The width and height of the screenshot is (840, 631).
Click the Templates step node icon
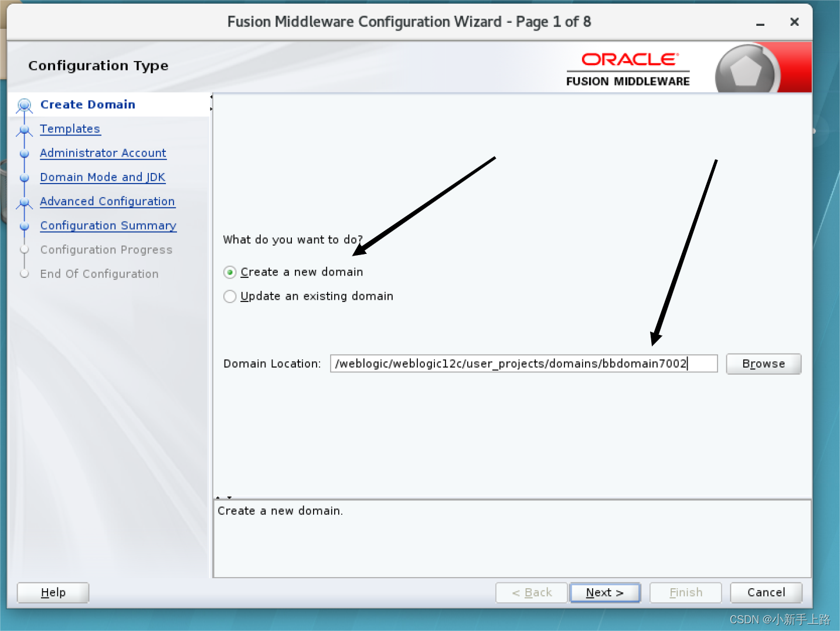[x=24, y=130]
